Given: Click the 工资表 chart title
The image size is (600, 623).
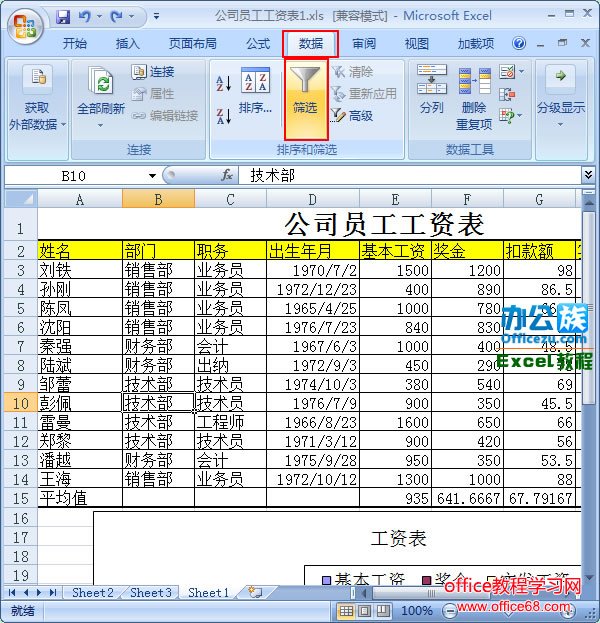Looking at the screenshot, I should pyautogui.click(x=398, y=539).
